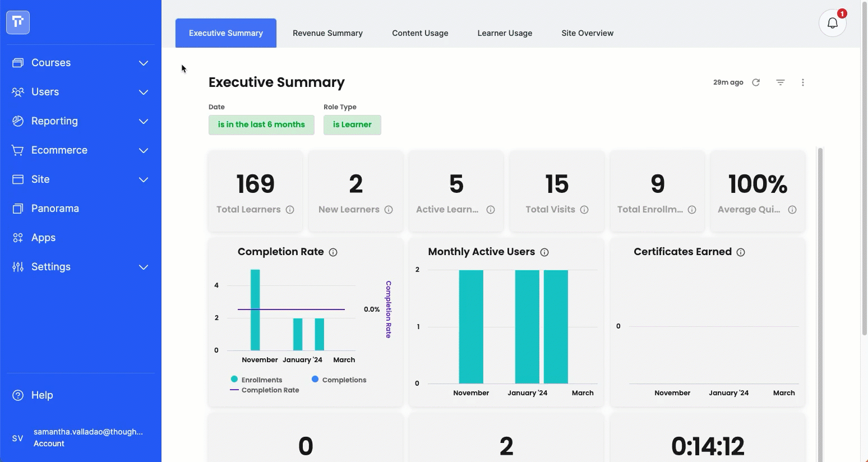Toggle Completions series in chart legend
868x462 pixels.
tap(339, 380)
